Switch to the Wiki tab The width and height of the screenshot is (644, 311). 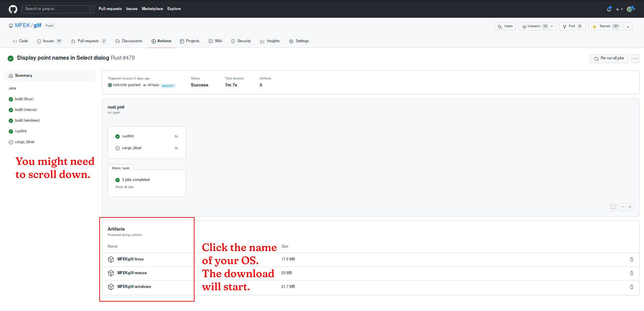pos(215,41)
